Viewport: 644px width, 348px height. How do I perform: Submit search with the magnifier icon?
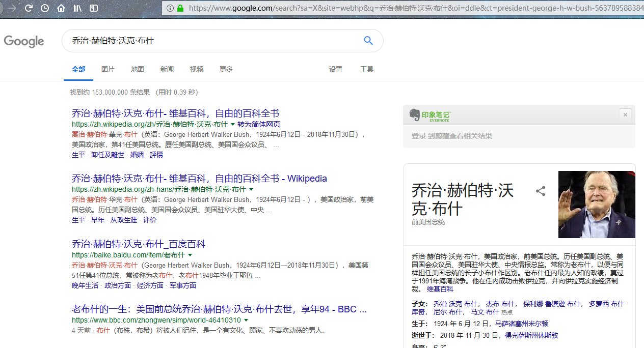368,41
